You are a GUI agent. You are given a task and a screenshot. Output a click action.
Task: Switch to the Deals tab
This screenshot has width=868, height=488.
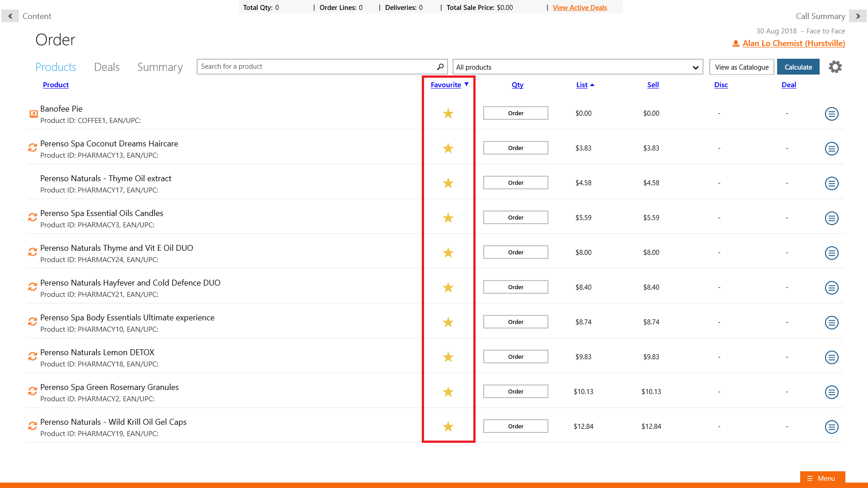click(107, 67)
